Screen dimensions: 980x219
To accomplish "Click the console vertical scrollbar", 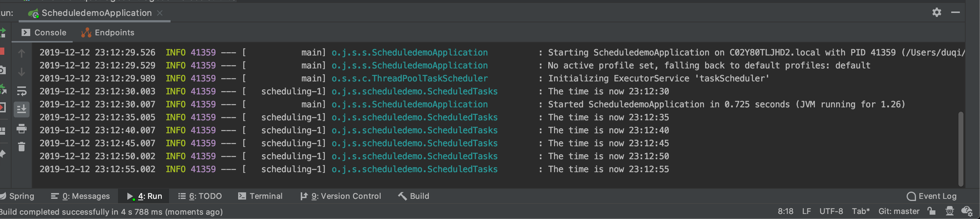I will 961,148.
